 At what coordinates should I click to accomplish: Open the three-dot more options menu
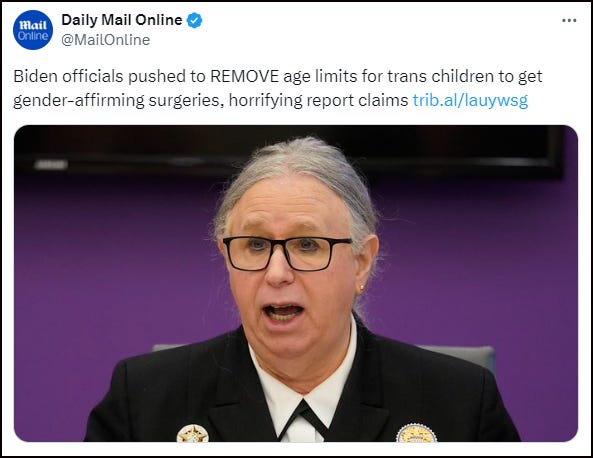click(569, 20)
